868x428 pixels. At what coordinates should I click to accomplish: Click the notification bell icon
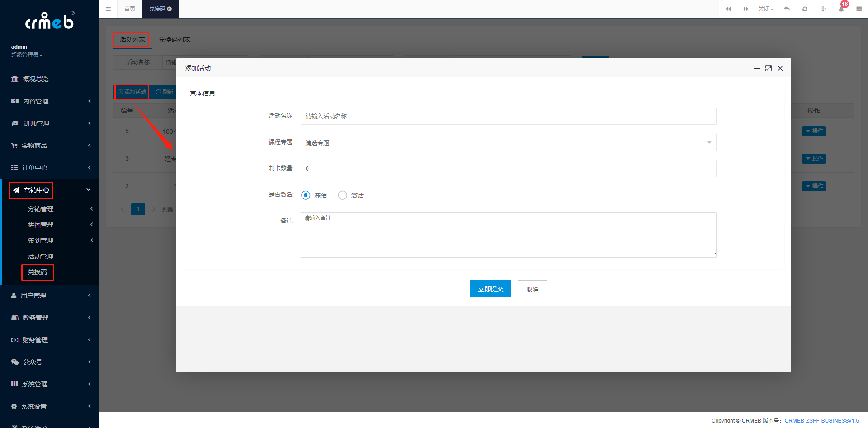(841, 9)
